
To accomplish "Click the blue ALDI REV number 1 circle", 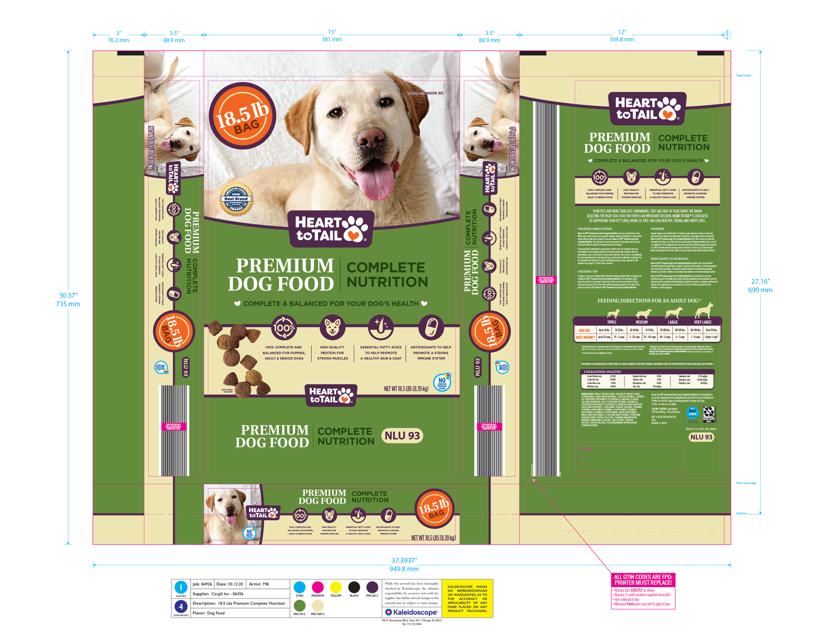I will [x=181, y=587].
